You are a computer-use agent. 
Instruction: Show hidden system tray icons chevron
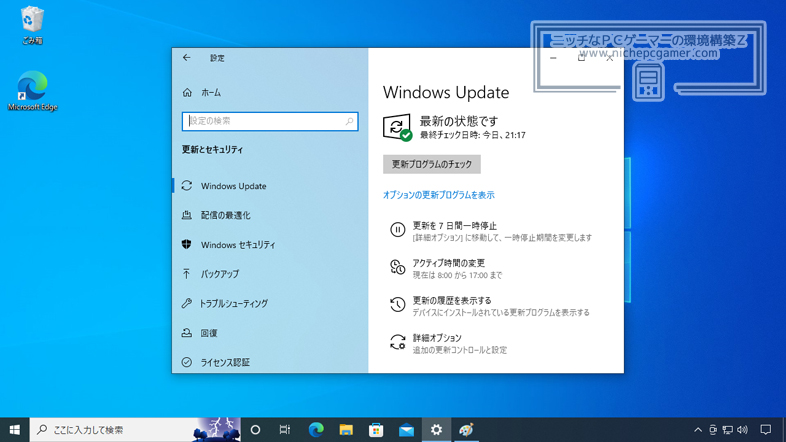click(x=698, y=430)
